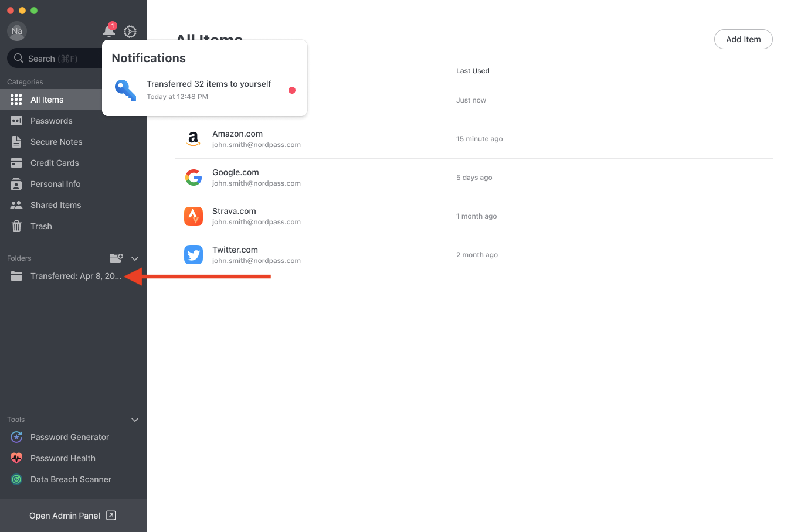Click the blue key notification icon

[125, 90]
